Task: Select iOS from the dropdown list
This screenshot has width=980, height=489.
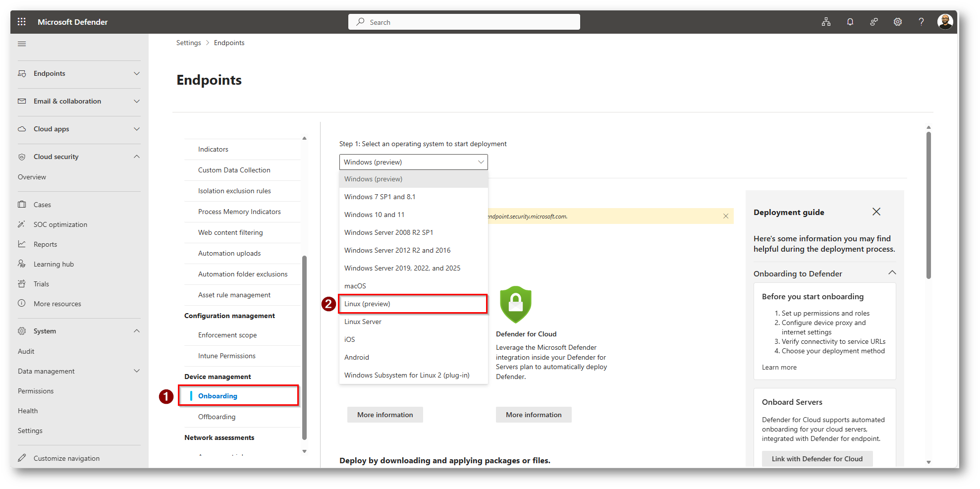Action: (413, 339)
